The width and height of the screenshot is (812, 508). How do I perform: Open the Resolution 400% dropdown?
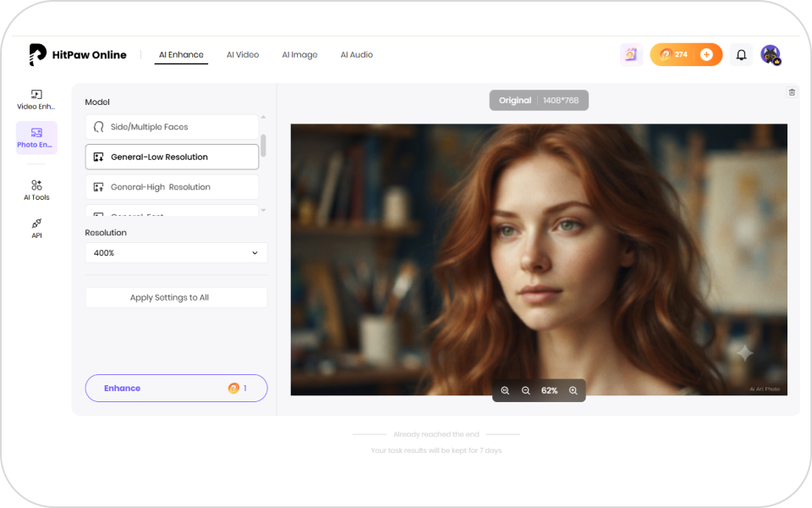[176, 253]
